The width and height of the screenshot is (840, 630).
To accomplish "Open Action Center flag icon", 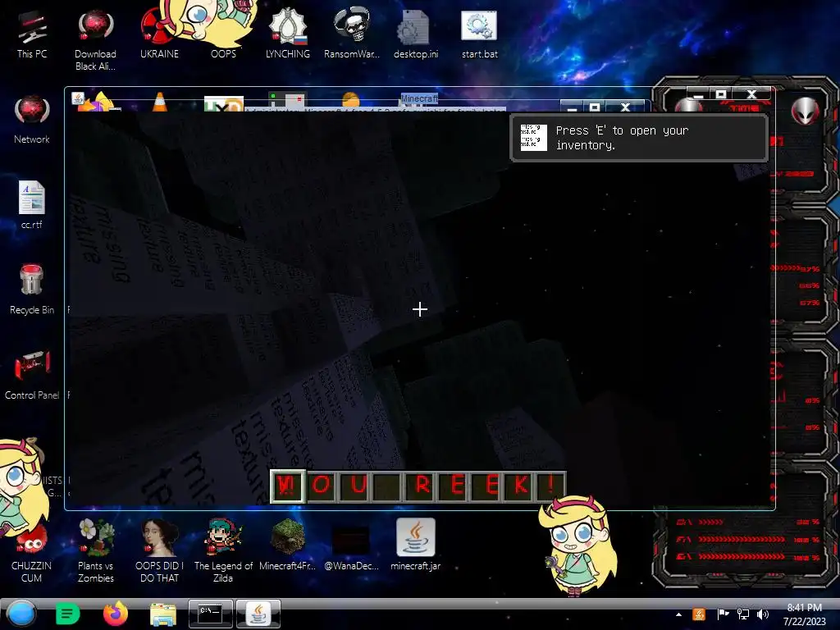I will [x=723, y=614].
